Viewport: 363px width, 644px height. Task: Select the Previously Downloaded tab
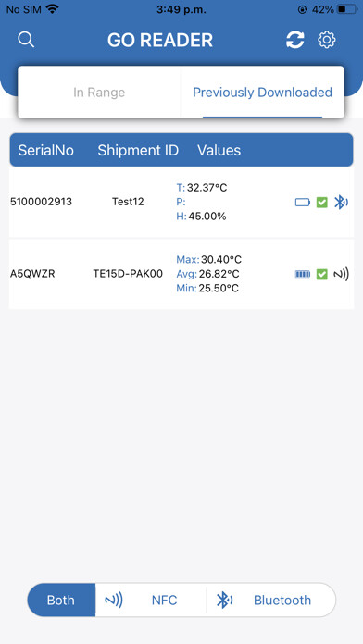[262, 92]
